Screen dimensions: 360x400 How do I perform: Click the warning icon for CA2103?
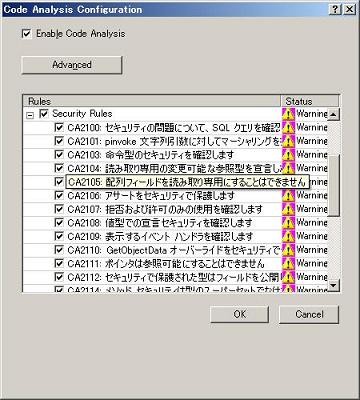click(288, 155)
